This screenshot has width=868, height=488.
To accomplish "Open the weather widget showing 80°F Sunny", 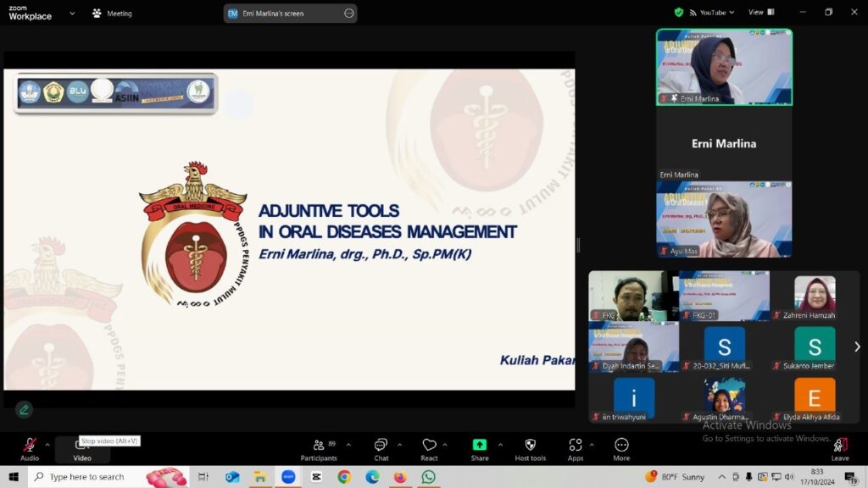I will pyautogui.click(x=675, y=477).
